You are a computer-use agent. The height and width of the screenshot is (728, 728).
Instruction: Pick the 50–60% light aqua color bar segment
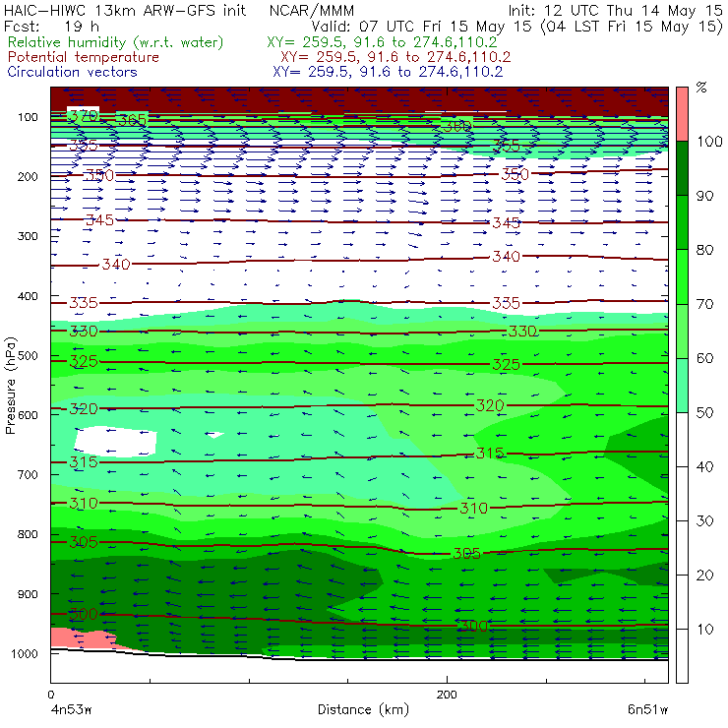[682, 385]
